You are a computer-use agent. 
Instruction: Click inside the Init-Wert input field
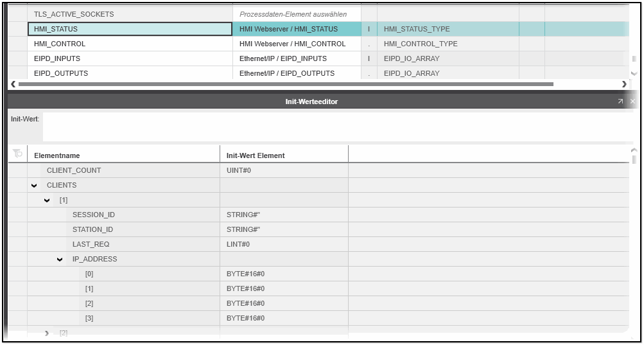click(x=337, y=126)
